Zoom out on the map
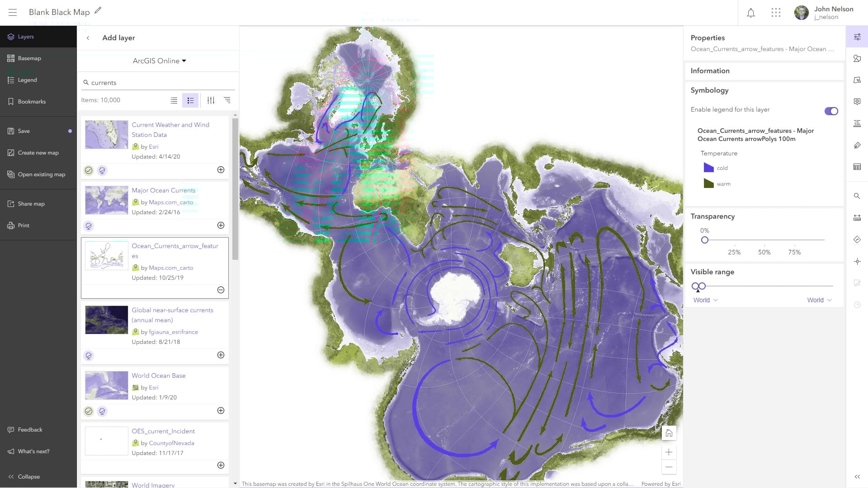The width and height of the screenshot is (868, 488). (x=669, y=467)
